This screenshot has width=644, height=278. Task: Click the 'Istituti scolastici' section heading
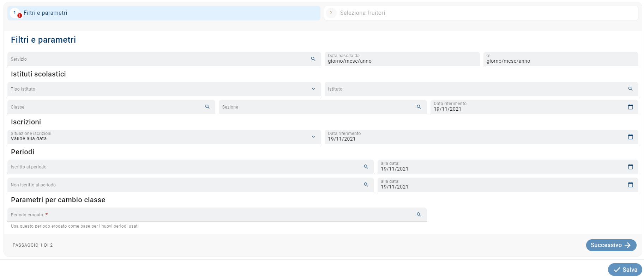(x=38, y=74)
